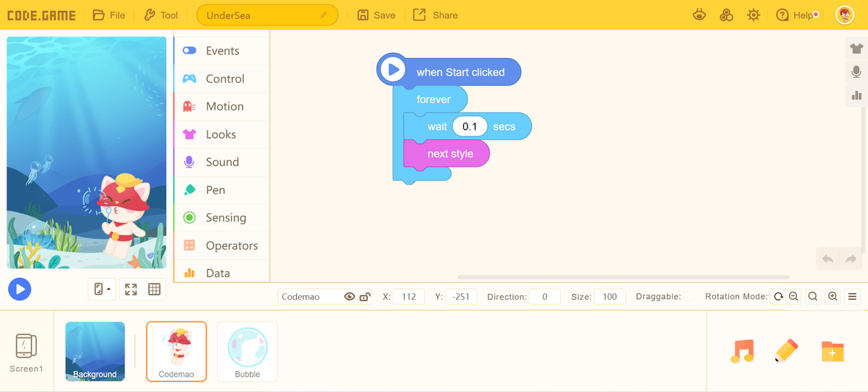Select the Pen block category
868x392 pixels.
click(x=221, y=190)
